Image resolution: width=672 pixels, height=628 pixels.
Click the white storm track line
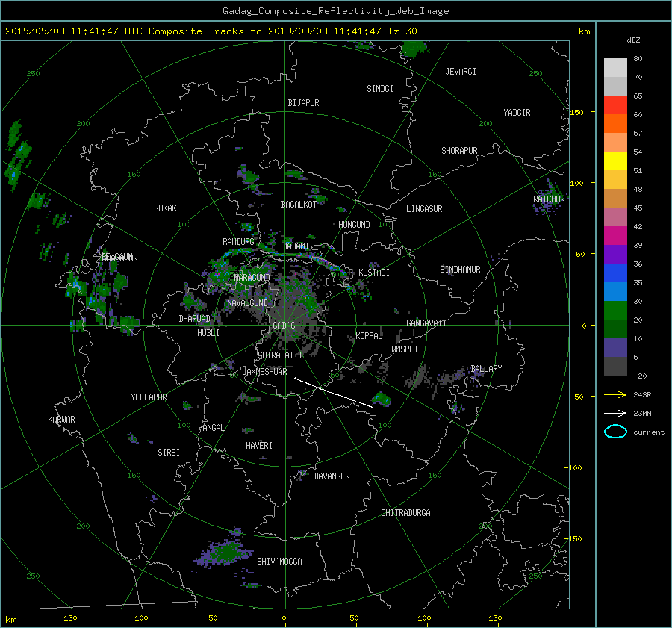tap(333, 392)
